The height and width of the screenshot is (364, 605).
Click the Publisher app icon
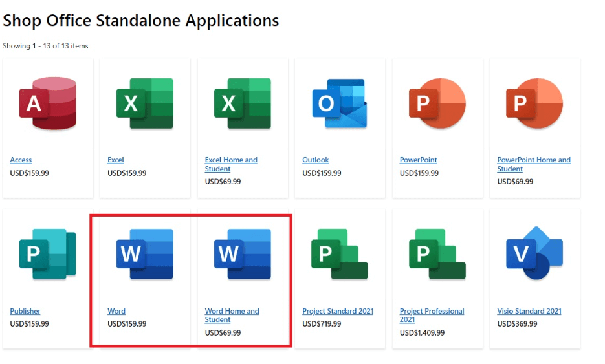point(48,253)
